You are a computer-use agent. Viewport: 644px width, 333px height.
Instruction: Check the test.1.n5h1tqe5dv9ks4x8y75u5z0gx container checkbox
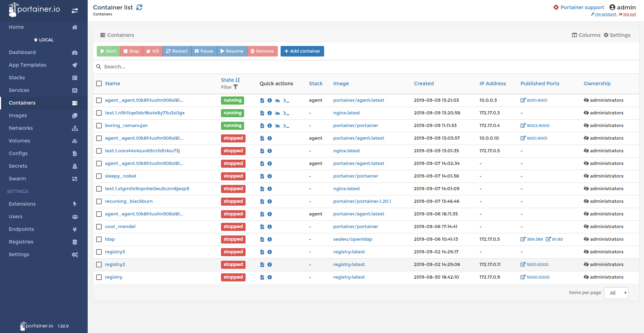(x=99, y=113)
